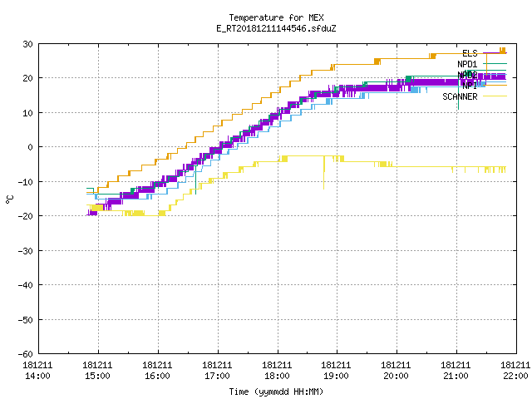Click the x-axis time label 19:00
The width and height of the screenshot is (532, 399).
(337, 377)
